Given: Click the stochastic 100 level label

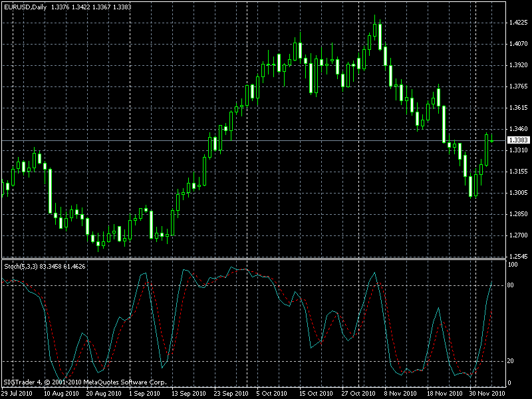Looking at the screenshot, I should 513,265.
